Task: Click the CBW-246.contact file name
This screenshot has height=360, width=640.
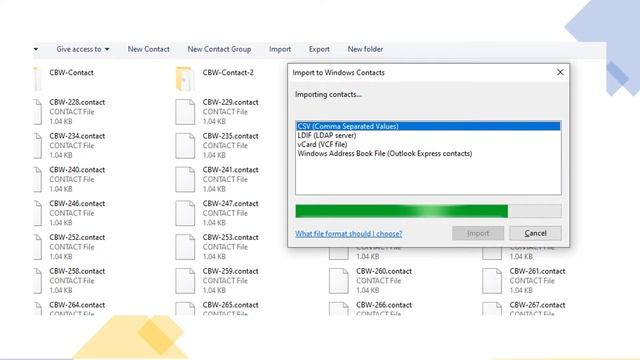Action: 77,203
